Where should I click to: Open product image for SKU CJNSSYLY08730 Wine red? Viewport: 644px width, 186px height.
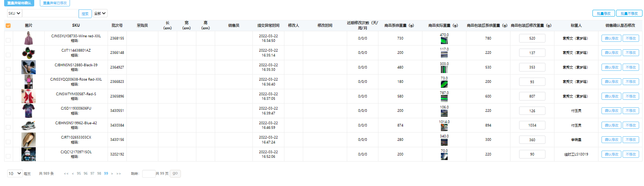29,38
